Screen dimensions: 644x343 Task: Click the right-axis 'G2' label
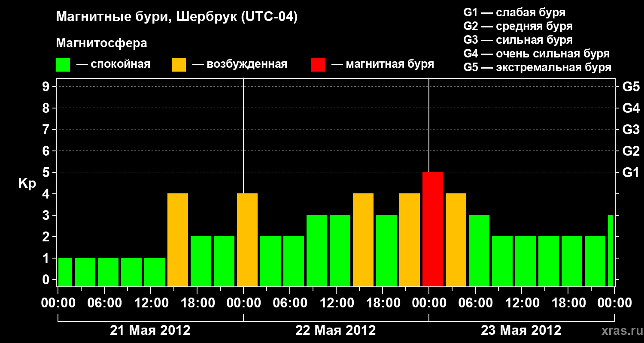[x=631, y=151]
